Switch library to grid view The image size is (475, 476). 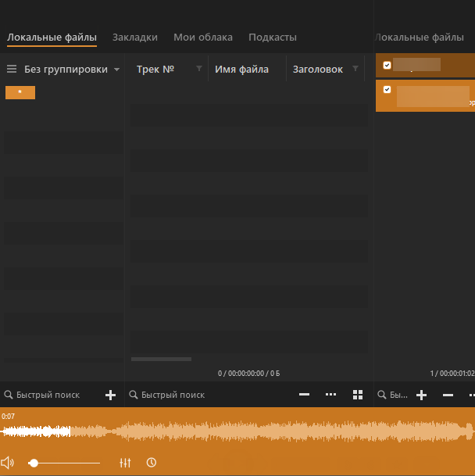[x=358, y=395]
